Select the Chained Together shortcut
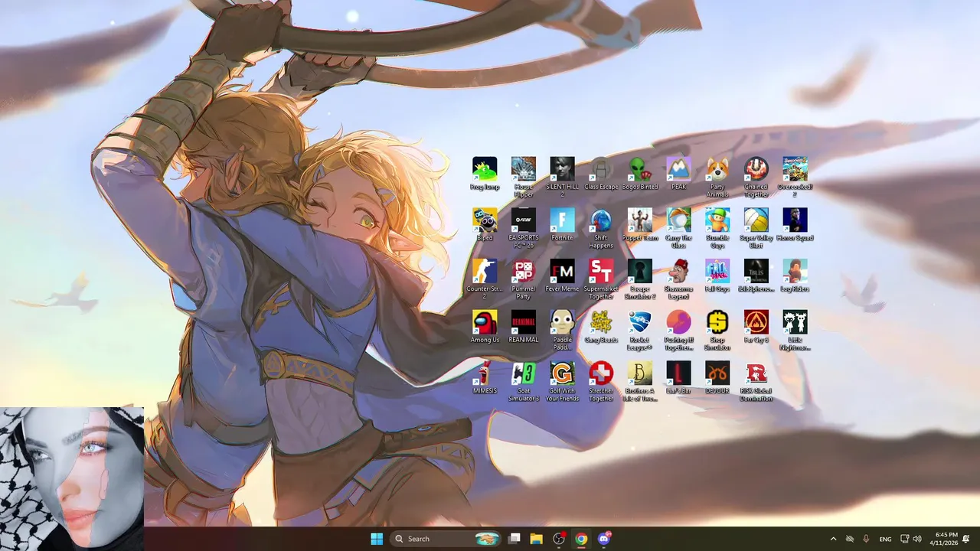The height and width of the screenshot is (551, 980). coord(756,178)
